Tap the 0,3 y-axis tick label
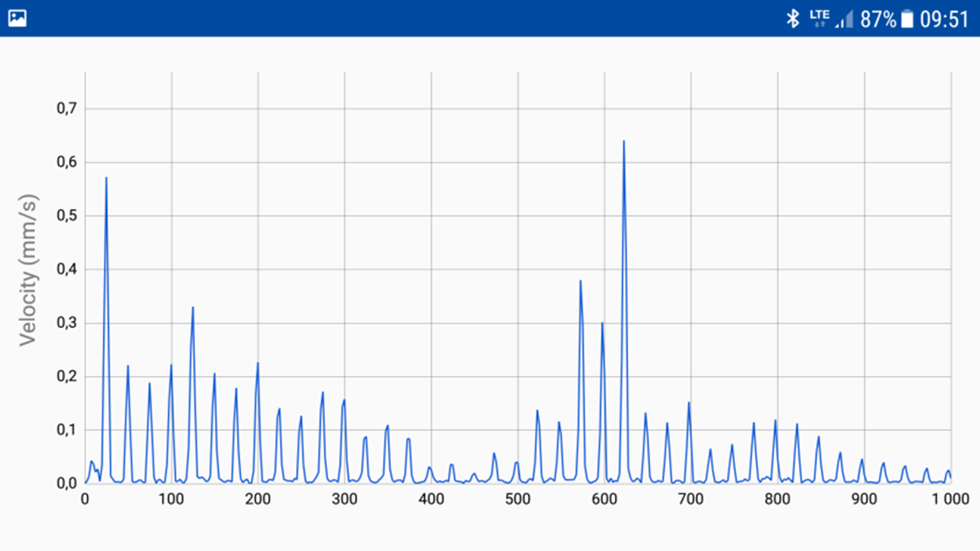 [66, 323]
